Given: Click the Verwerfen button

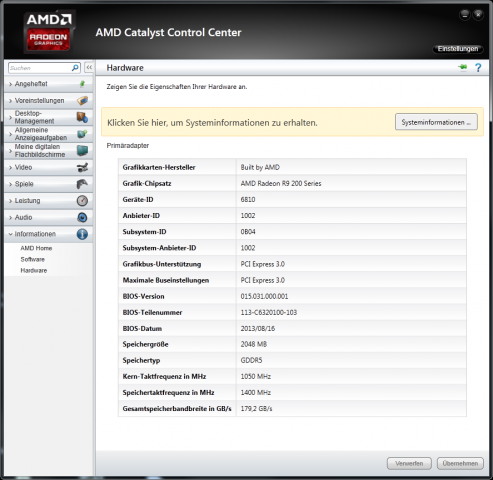Looking at the screenshot, I should coord(409,463).
